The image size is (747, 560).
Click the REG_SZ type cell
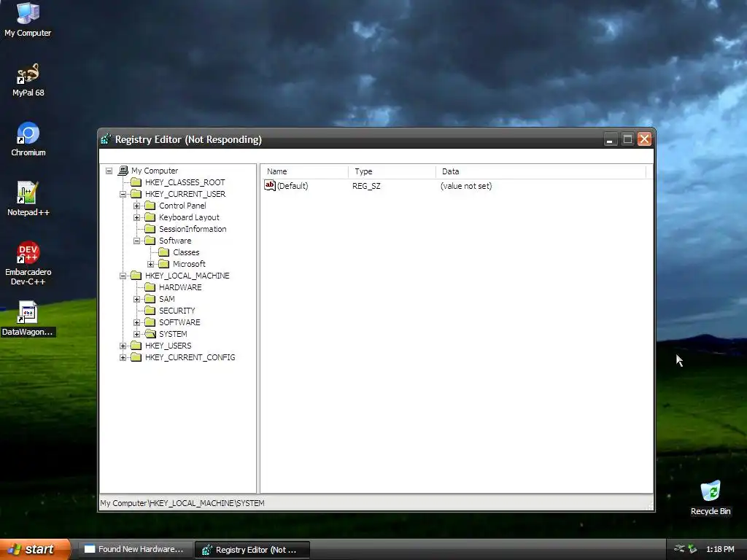coord(366,186)
